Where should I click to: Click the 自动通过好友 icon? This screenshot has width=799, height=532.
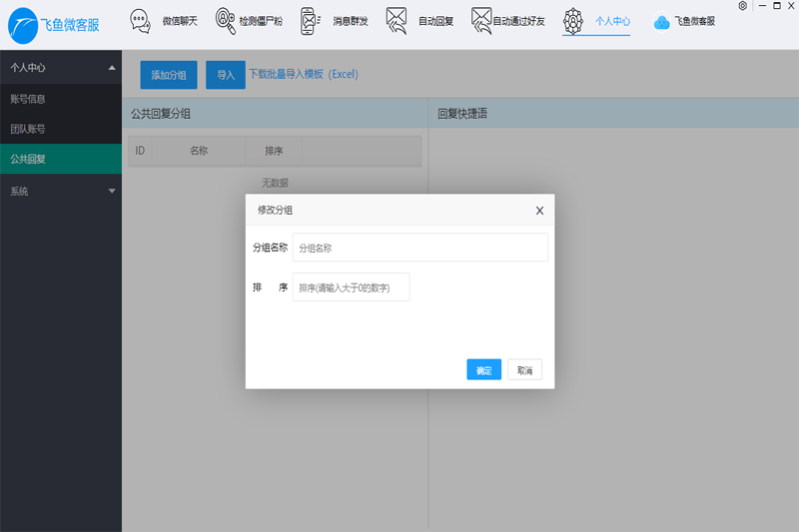(x=481, y=20)
